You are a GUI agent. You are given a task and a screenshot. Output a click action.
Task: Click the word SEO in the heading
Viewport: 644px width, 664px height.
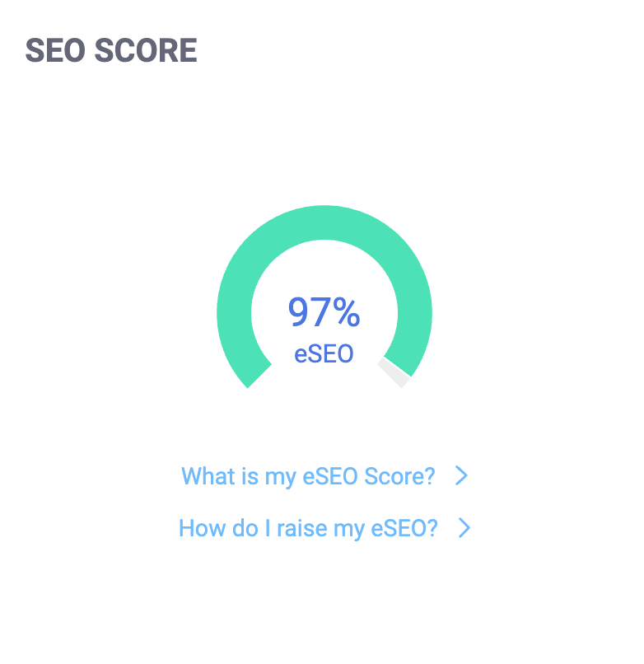click(x=55, y=50)
